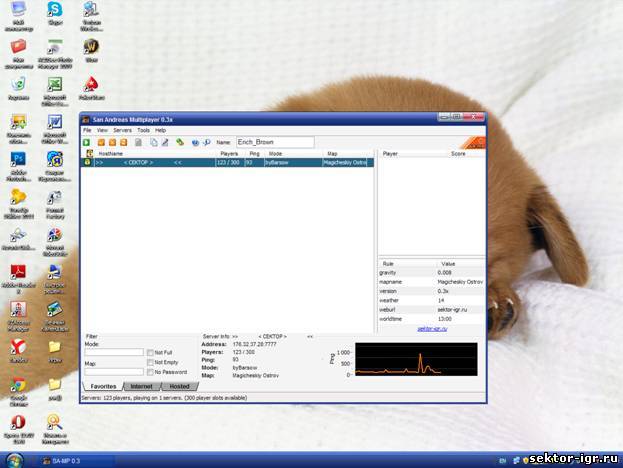Image resolution: width=623 pixels, height=468 pixels.
Task: Open the Microsoft Word desktop shortcut
Action: (x=55, y=129)
